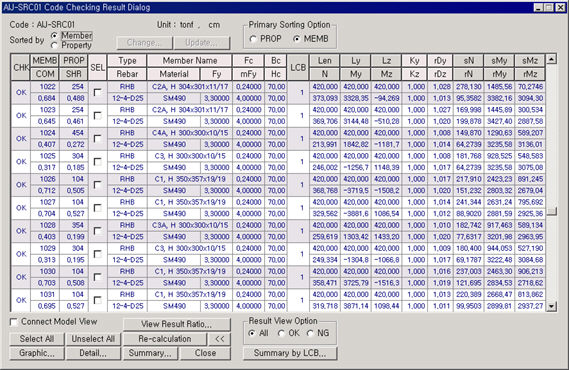Open the Detail... report
Viewport: 569px width, 370px height.
[x=93, y=353]
